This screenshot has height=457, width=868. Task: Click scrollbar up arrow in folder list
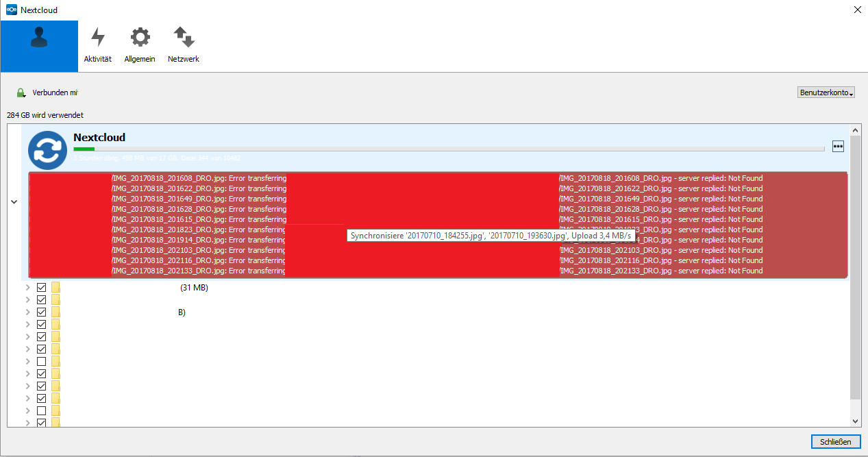click(x=855, y=129)
